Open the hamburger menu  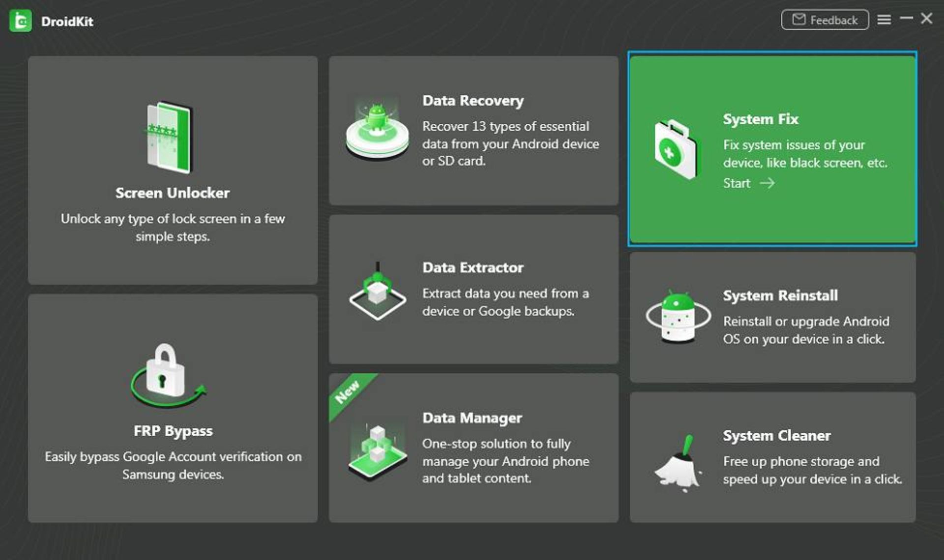(884, 20)
